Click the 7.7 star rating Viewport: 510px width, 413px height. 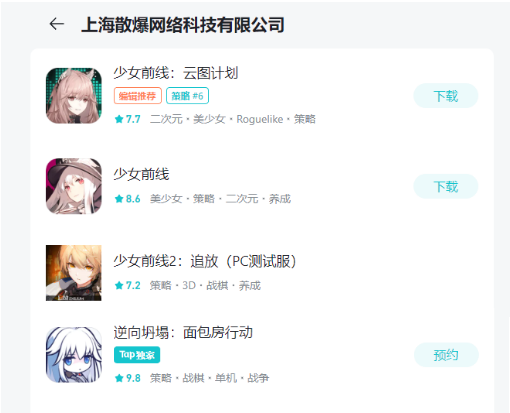pyautogui.click(x=128, y=119)
